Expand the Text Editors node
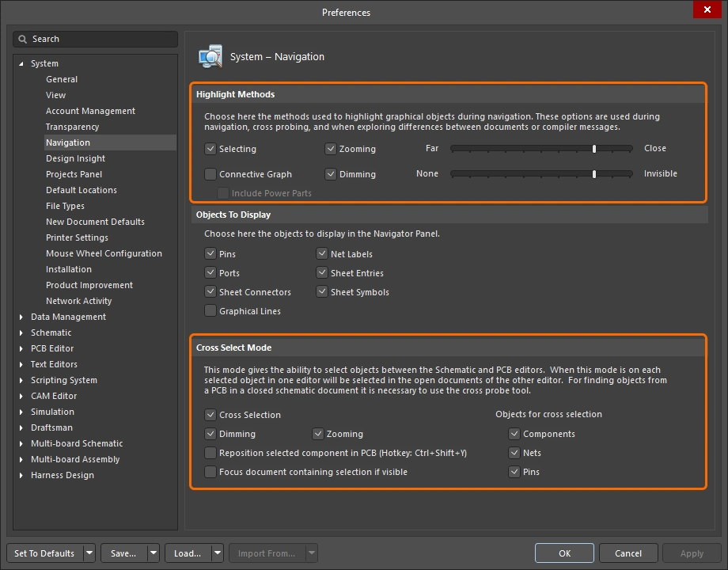The image size is (728, 570). pyautogui.click(x=21, y=364)
